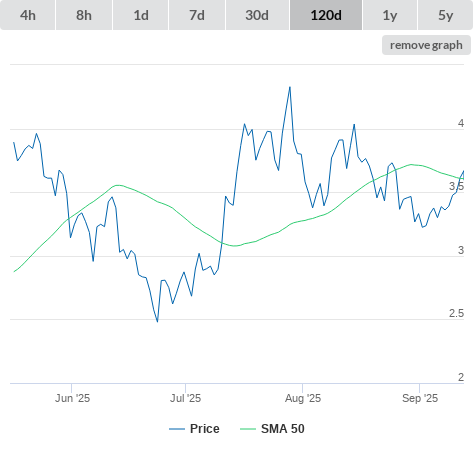Click the green SMA 50 legend marker
The width and height of the screenshot is (474, 455).
(248, 429)
